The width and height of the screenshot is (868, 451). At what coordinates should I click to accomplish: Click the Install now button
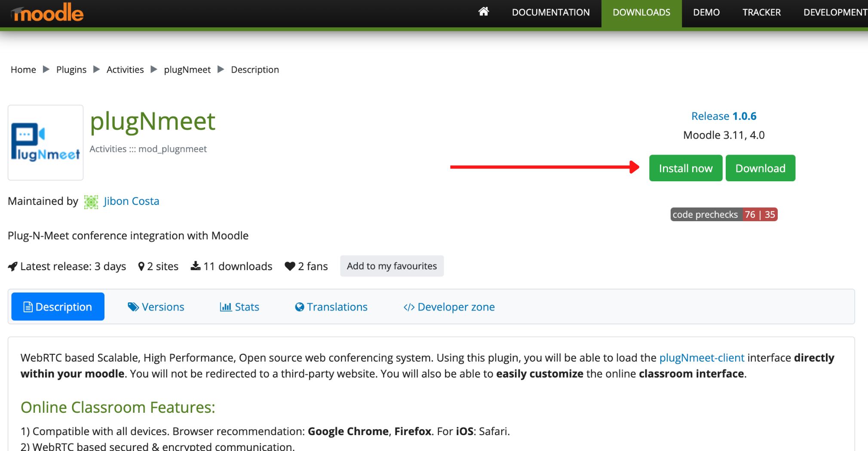click(x=685, y=168)
